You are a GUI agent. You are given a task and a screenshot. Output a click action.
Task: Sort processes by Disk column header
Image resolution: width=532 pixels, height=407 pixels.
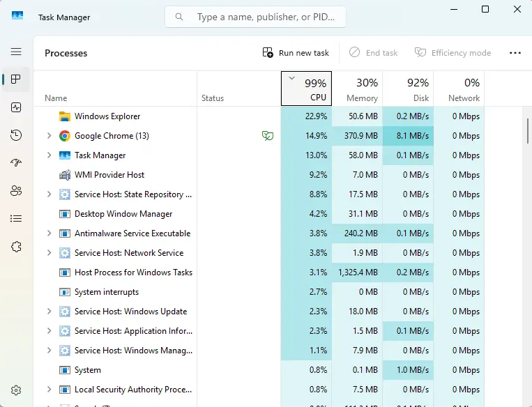408,89
